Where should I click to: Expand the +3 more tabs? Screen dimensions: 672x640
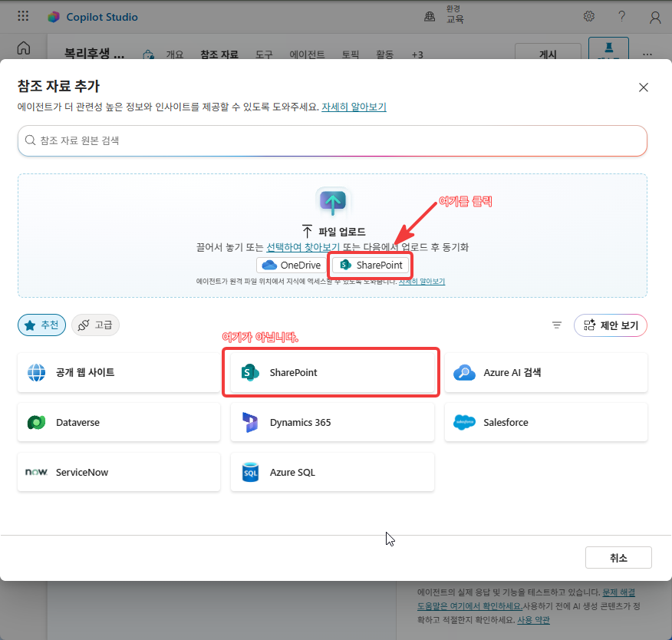click(x=417, y=55)
